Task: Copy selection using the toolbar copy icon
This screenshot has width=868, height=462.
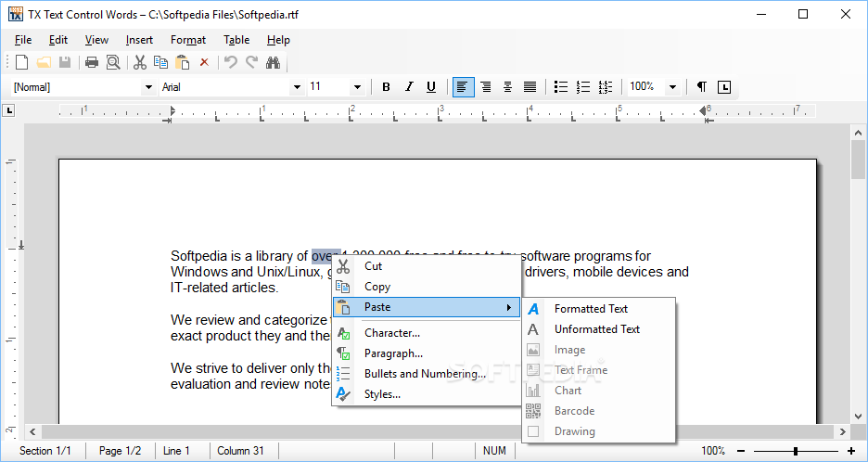Action: tap(161, 62)
